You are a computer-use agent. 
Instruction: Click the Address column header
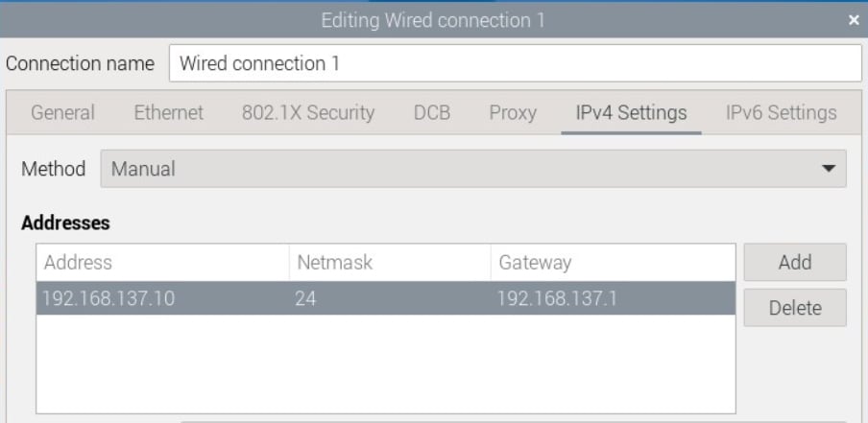pyautogui.click(x=163, y=262)
